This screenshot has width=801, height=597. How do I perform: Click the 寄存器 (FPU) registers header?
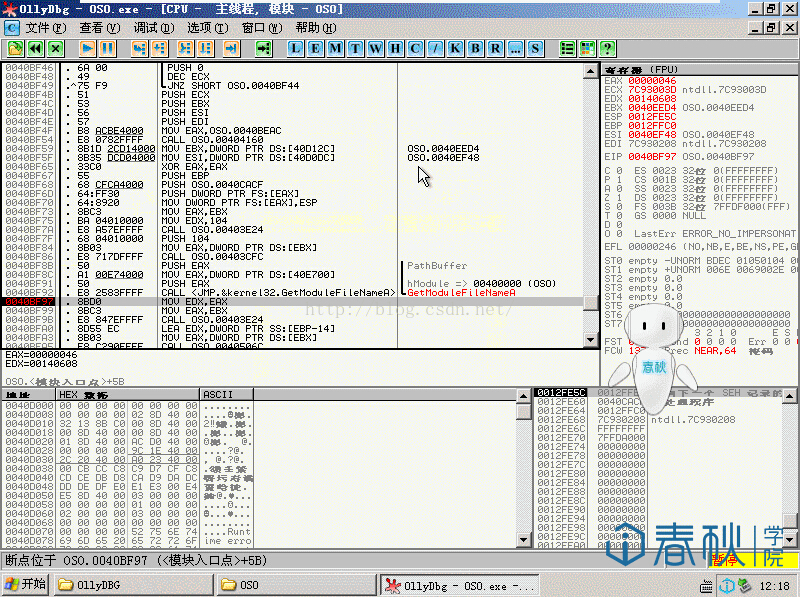coord(642,69)
